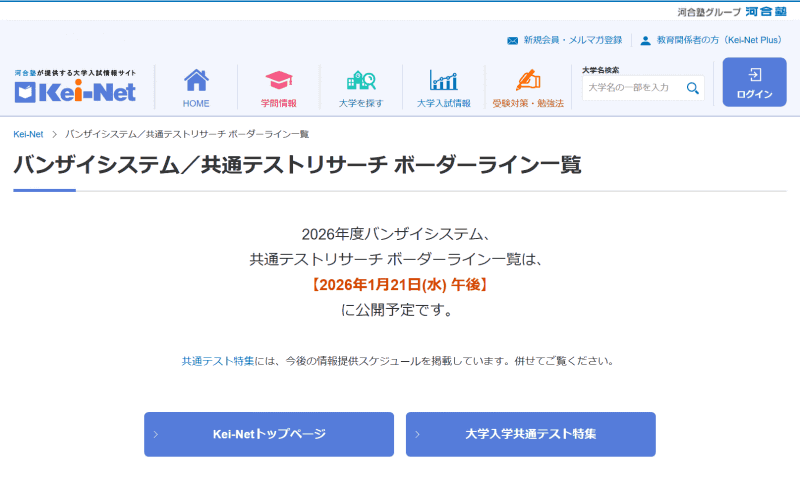Click the envelope icon for 新規会員登録
This screenshot has height=482, width=800.
pos(512,40)
